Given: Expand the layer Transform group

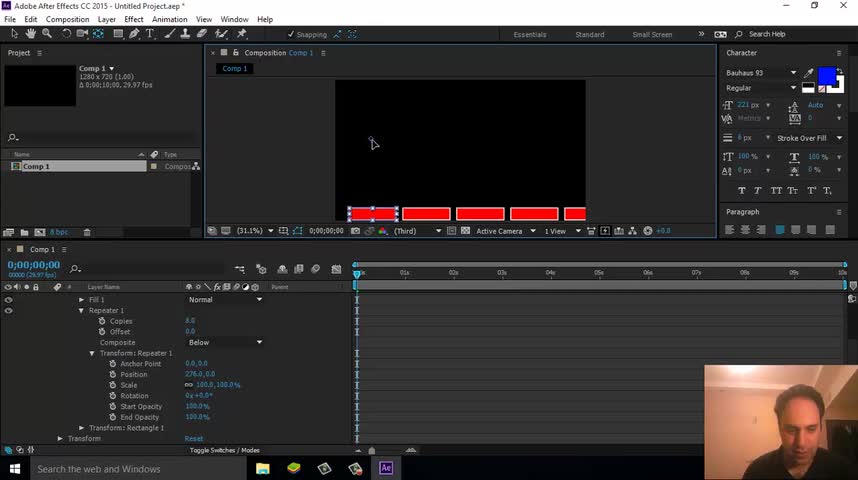Looking at the screenshot, I should 60,438.
